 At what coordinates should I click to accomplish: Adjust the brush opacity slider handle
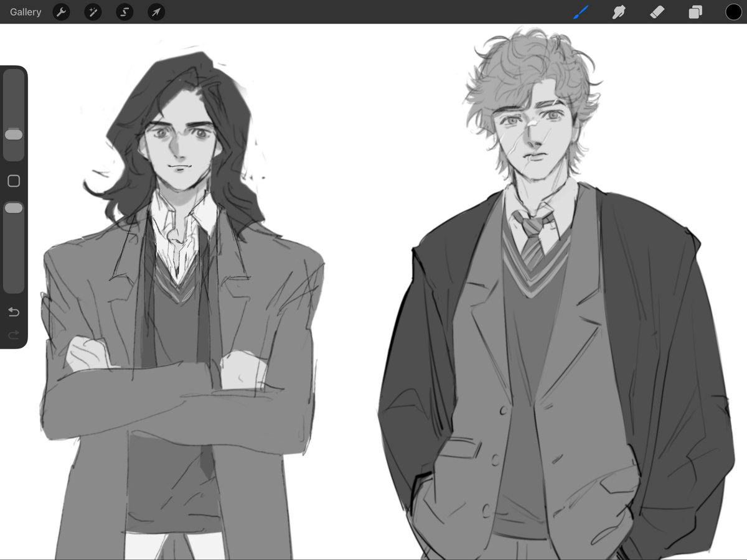point(14,208)
